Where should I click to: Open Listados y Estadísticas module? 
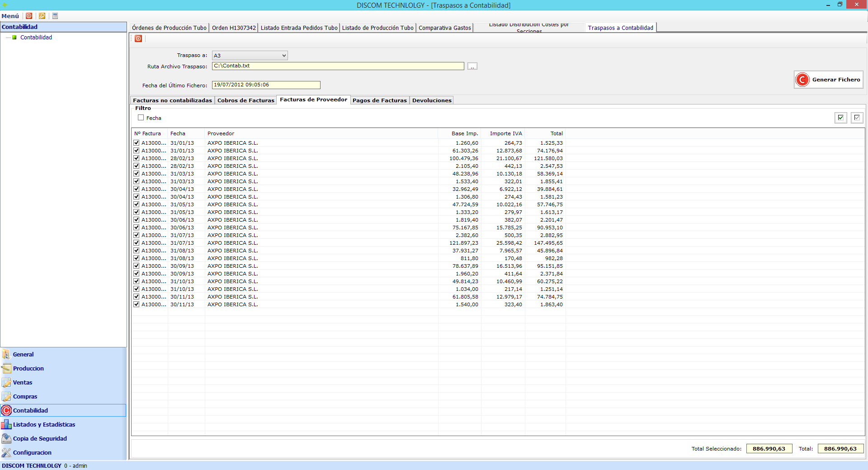pos(44,424)
